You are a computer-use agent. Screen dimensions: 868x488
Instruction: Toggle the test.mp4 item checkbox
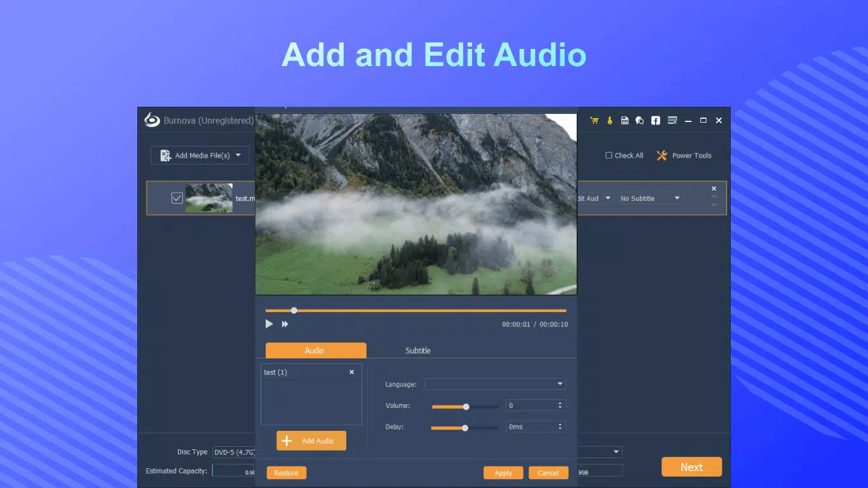[x=177, y=198]
